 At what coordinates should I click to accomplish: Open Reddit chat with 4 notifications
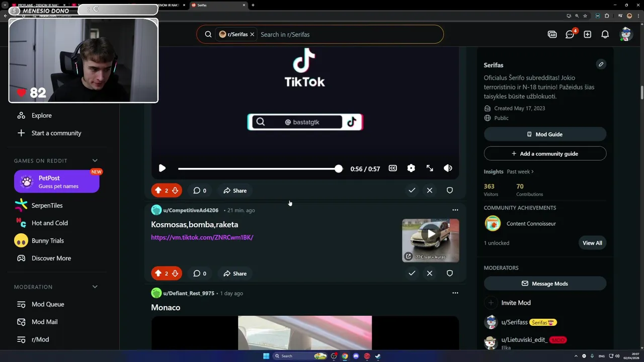point(570,35)
